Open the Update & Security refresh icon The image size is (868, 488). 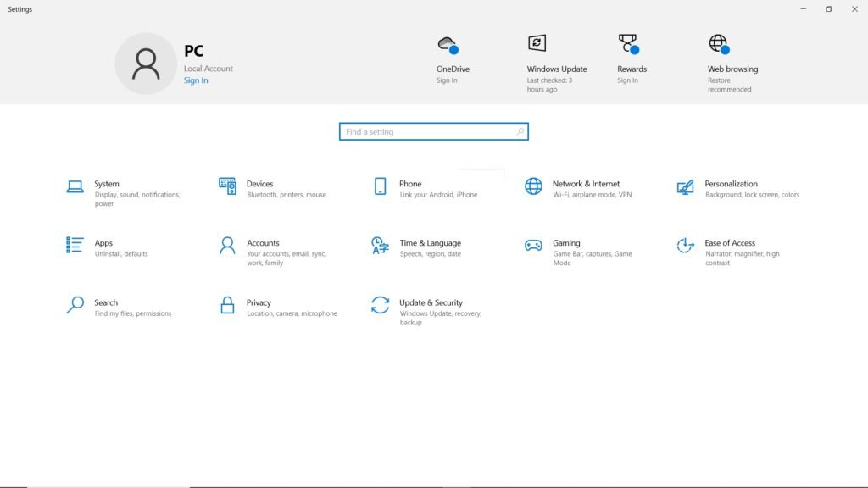380,305
